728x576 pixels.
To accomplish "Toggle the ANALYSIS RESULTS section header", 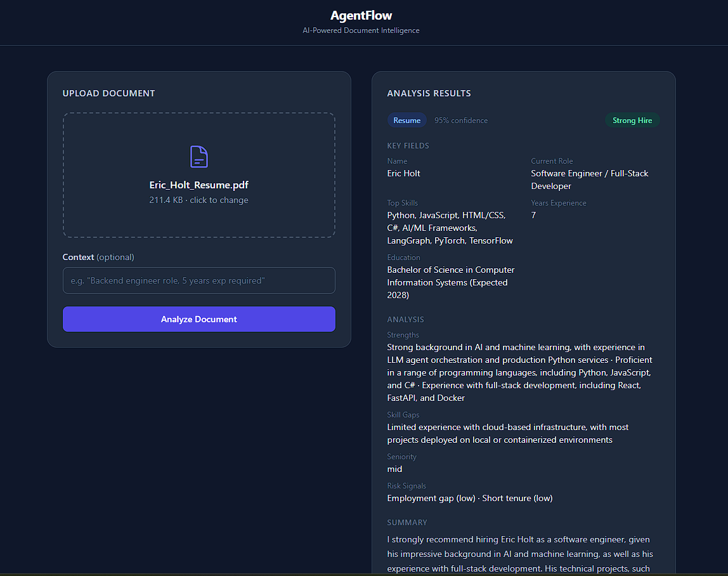I will click(x=428, y=93).
